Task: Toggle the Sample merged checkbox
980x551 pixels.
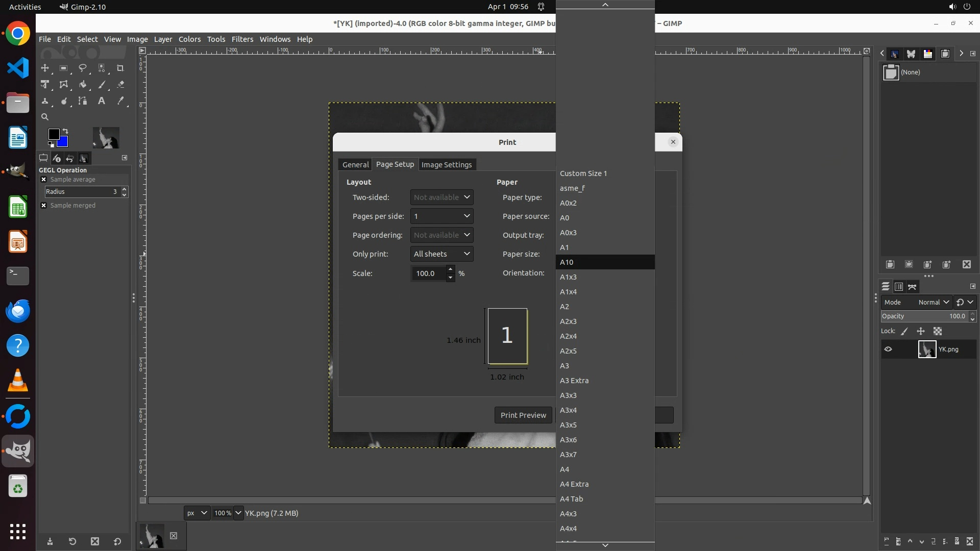Action: coord(44,206)
